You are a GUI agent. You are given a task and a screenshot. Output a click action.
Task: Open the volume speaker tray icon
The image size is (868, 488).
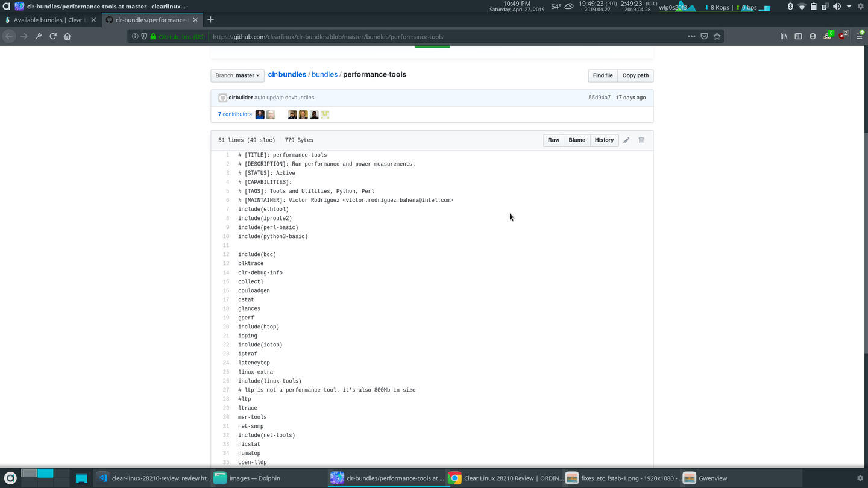coord(837,7)
